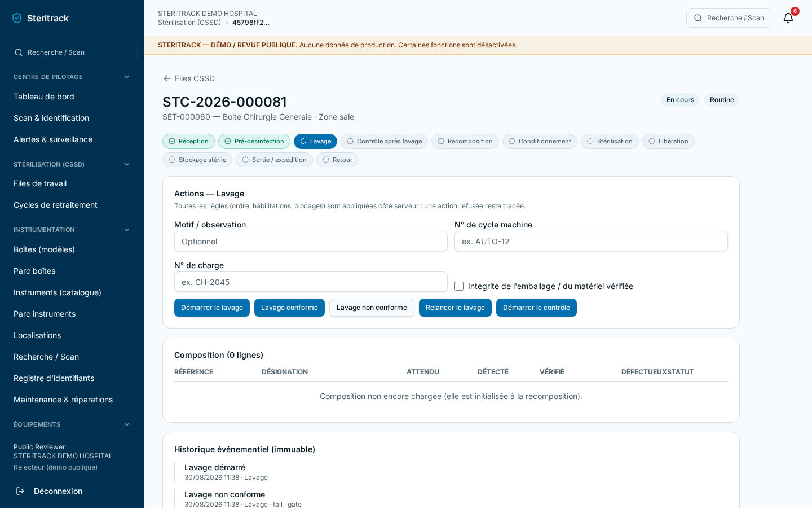Click the dotted circle icon on Recomposition
This screenshot has height=508, width=812.
441,141
